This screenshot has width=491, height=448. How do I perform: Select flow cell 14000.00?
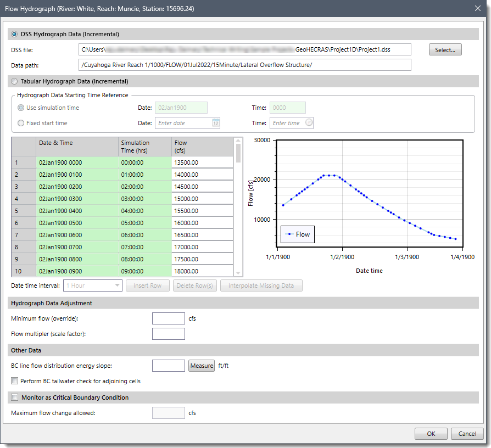pos(202,175)
